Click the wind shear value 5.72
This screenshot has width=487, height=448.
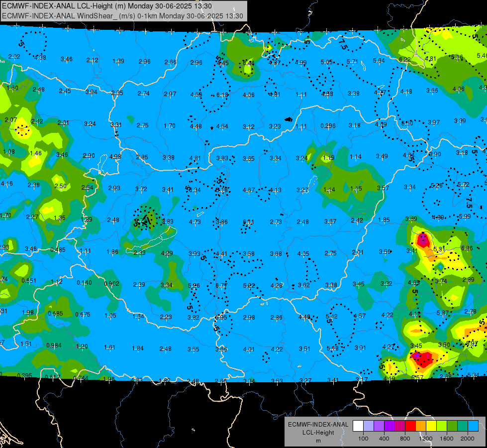click(x=464, y=185)
